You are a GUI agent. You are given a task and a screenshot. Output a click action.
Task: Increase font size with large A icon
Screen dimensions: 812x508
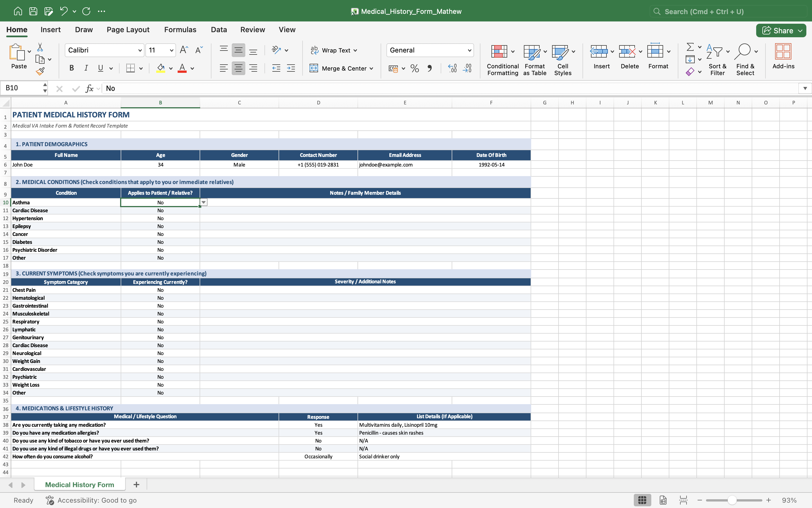coord(184,50)
